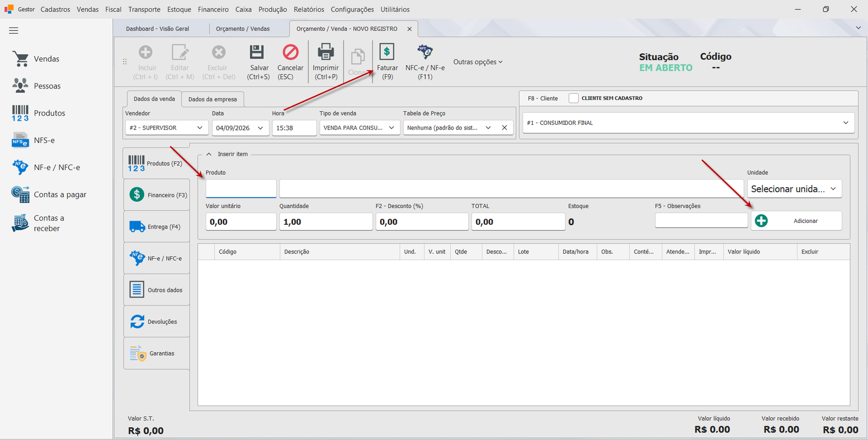868x440 pixels.
Task: Collapse the Inserir item section
Action: (209, 154)
